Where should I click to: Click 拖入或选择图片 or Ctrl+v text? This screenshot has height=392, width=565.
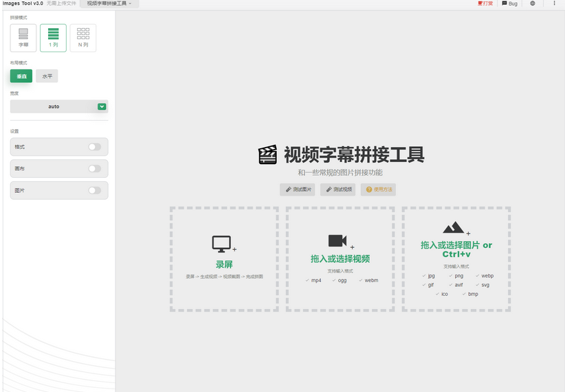(x=456, y=249)
